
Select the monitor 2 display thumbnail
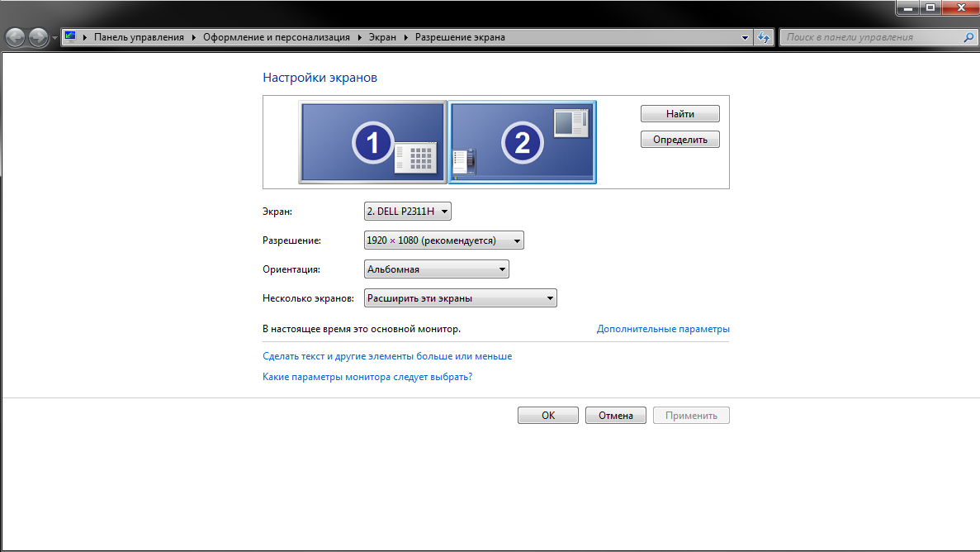(x=522, y=142)
